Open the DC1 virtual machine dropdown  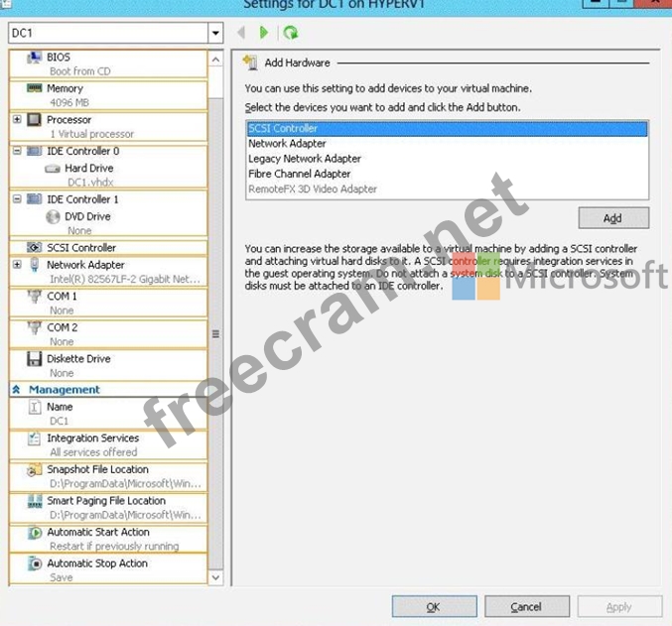[215, 33]
